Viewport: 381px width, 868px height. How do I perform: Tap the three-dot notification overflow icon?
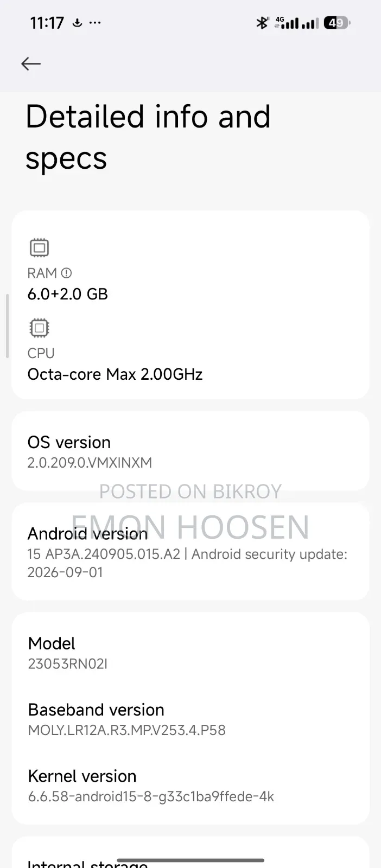coord(95,23)
